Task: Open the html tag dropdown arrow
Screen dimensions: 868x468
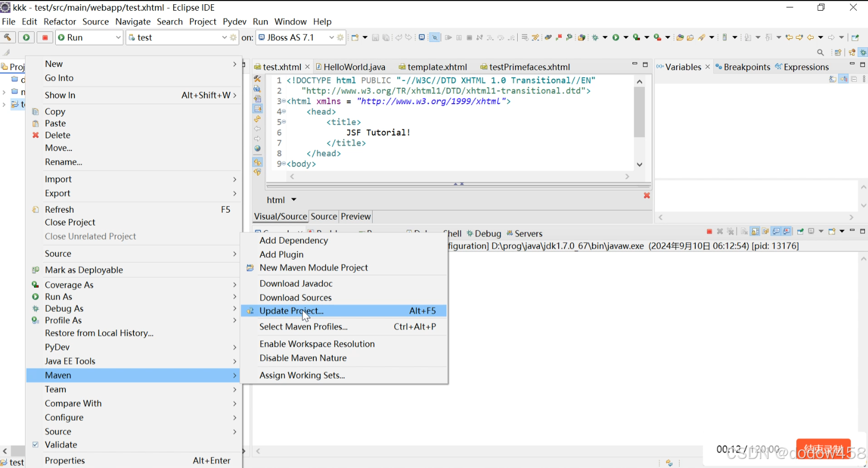Action: click(x=293, y=200)
